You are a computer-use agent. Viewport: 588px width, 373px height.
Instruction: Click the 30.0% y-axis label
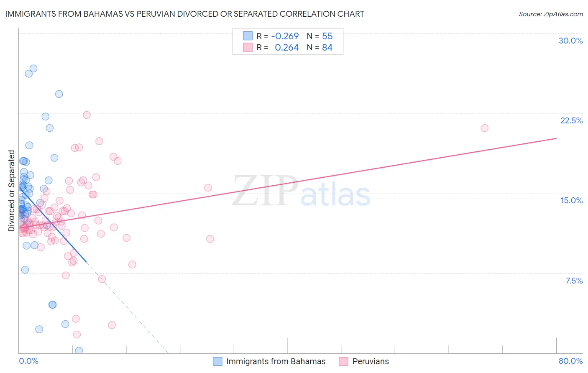click(570, 41)
